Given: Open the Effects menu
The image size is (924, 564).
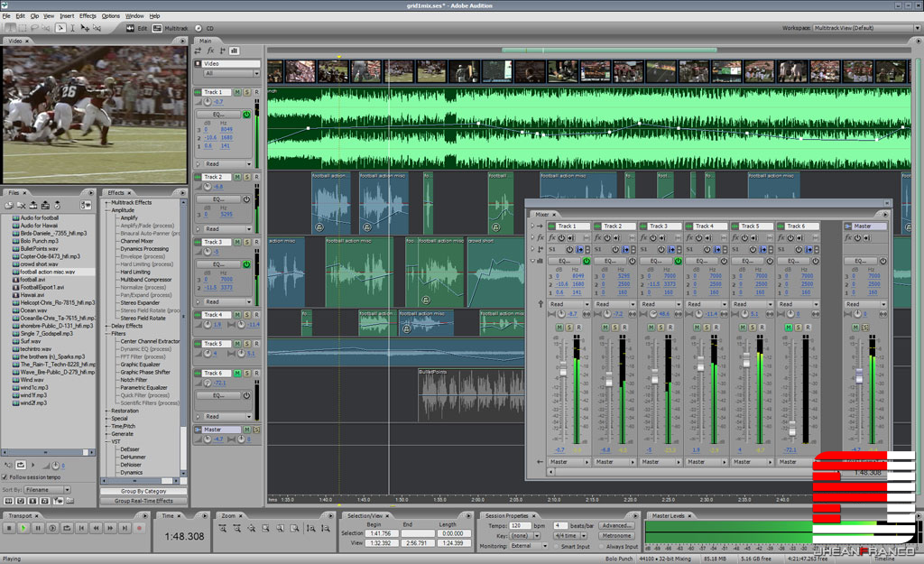Looking at the screenshot, I should click(87, 14).
